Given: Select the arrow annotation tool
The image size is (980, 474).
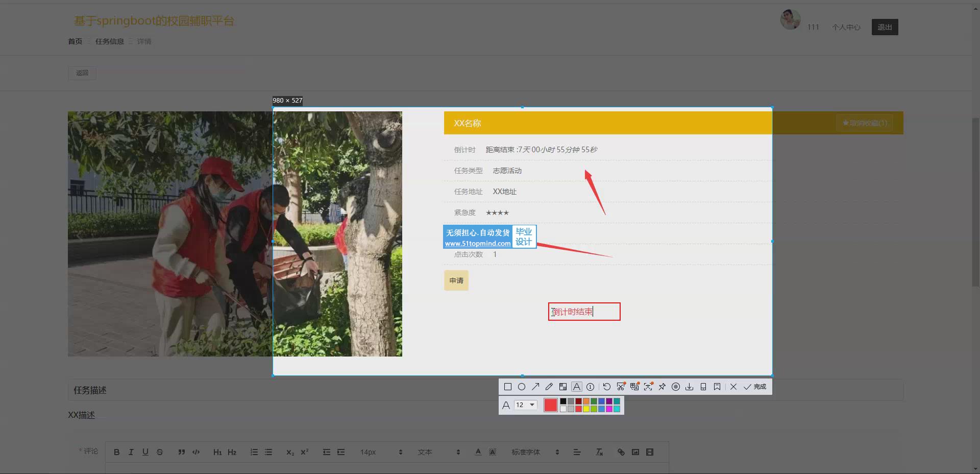Looking at the screenshot, I should tap(535, 387).
